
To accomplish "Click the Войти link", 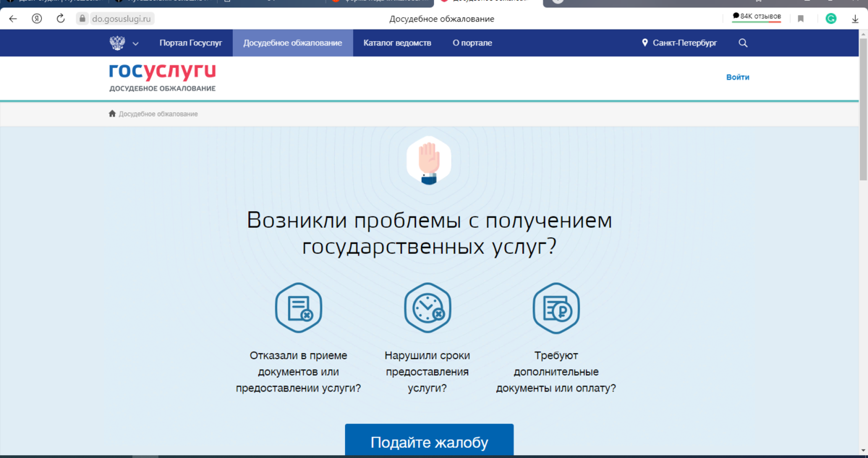I will (x=737, y=77).
